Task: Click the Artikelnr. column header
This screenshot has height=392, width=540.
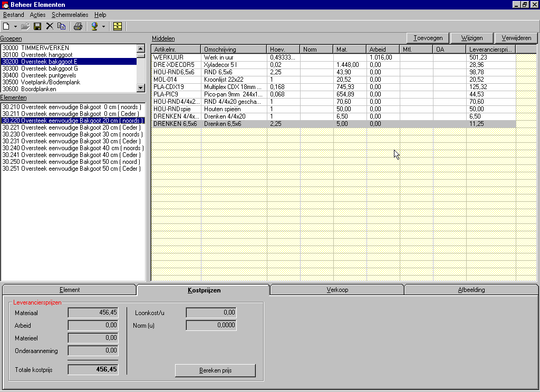Action: pyautogui.click(x=176, y=50)
